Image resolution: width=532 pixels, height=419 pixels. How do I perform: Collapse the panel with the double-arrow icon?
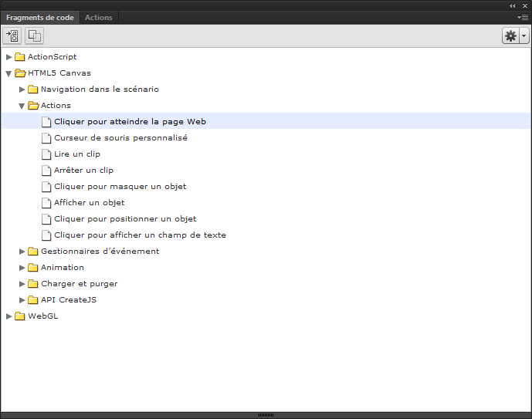click(513, 5)
